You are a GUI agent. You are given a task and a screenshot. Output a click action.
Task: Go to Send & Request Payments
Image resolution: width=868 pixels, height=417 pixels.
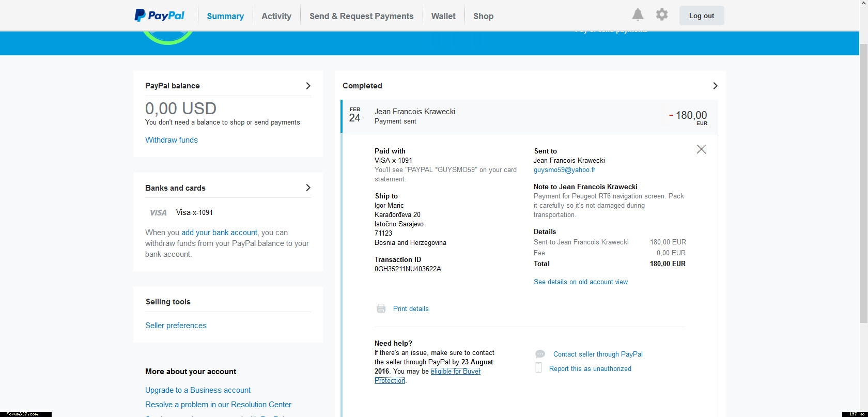(x=361, y=16)
